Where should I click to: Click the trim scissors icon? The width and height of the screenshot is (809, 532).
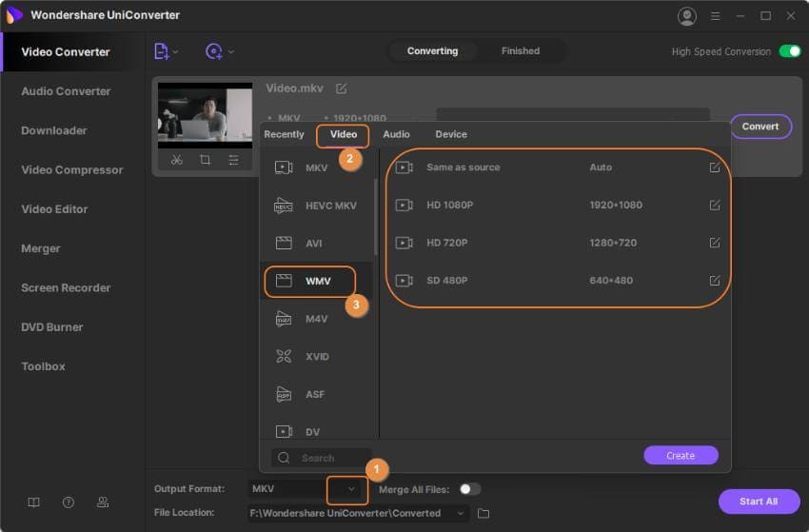176,160
